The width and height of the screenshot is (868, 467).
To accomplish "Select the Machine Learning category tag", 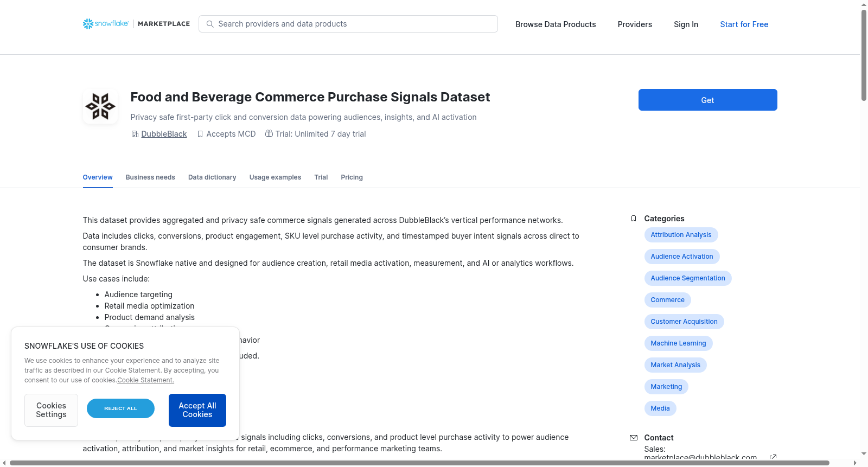I will pyautogui.click(x=678, y=343).
